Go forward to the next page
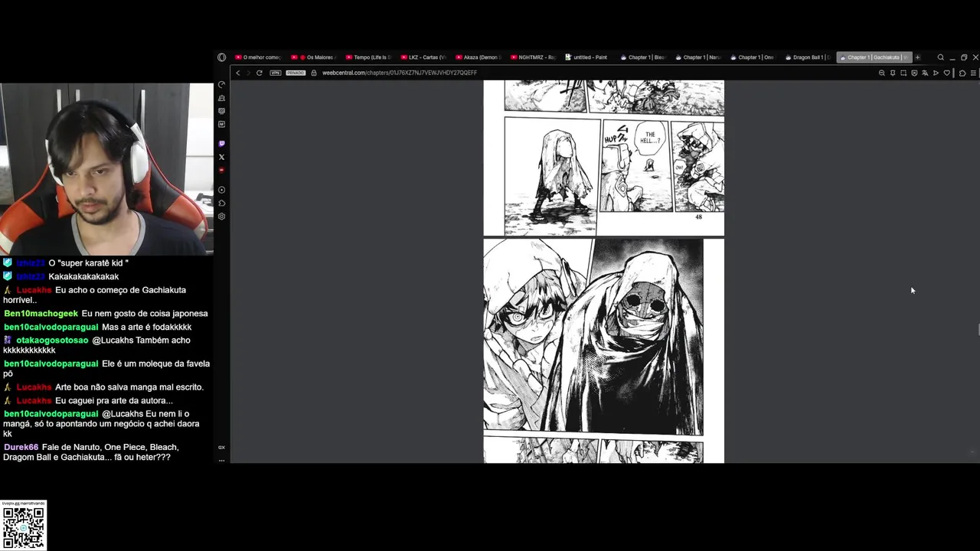 (248, 73)
